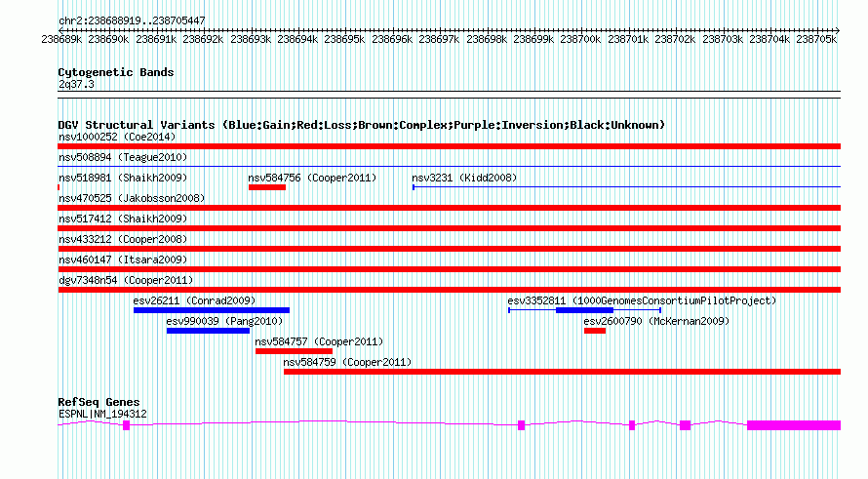This screenshot has height=479, width=868.
Task: Click the ESPNL exon near 238690k
Action: point(126,425)
